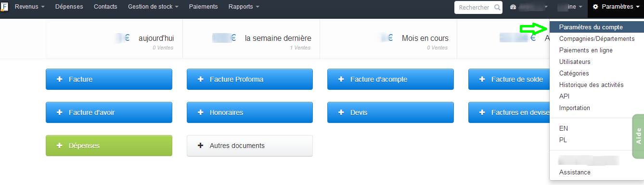Click plus icon on Facture d'acompte button
Screen dimensions: 644x185
coord(341,79)
